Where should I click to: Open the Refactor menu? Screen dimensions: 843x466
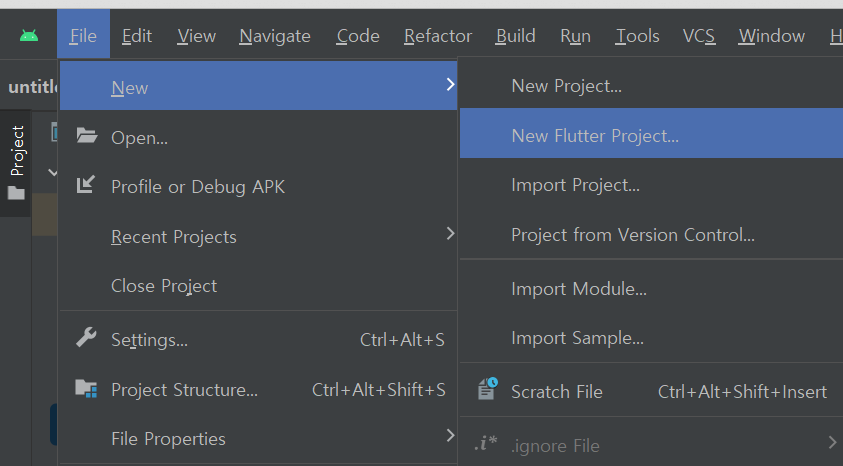pos(437,36)
